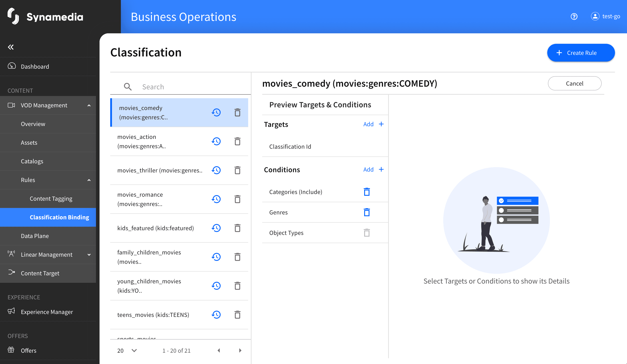Collapse the Rules submenu
The image size is (627, 364).
click(89, 180)
